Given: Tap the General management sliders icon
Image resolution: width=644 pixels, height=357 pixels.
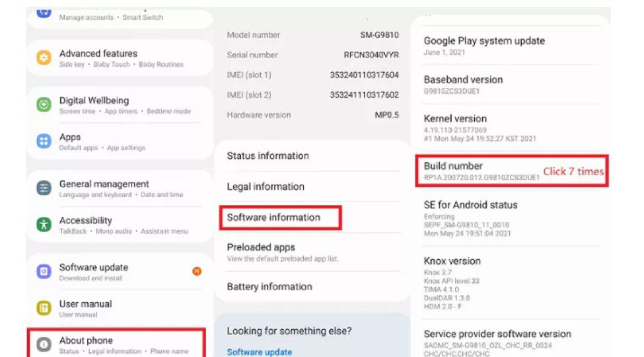Looking at the screenshot, I should click(44, 188).
